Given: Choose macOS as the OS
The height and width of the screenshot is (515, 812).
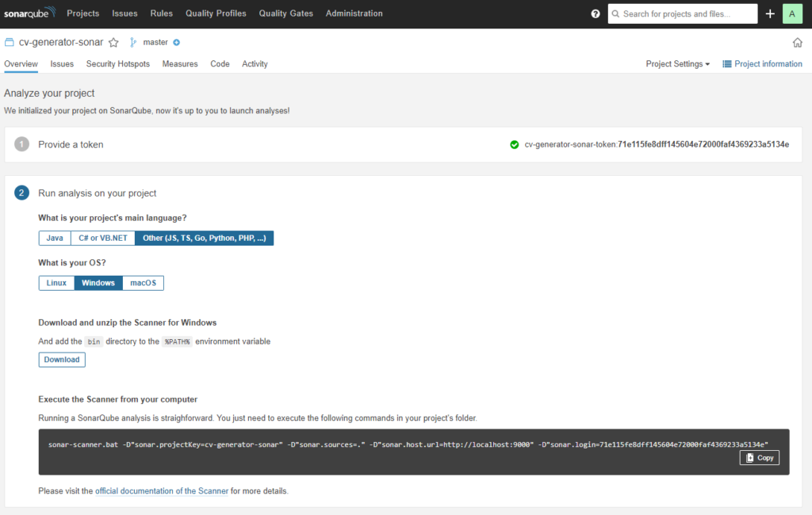Looking at the screenshot, I should click(x=143, y=283).
